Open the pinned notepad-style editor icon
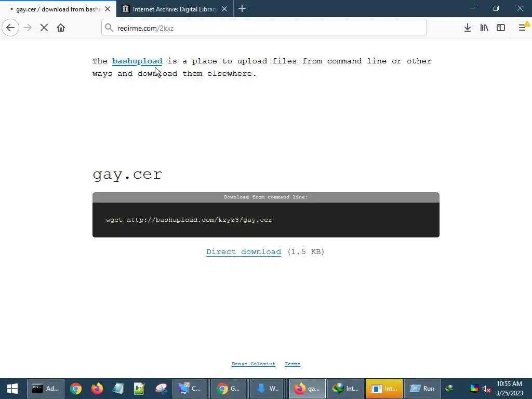 (x=139, y=389)
